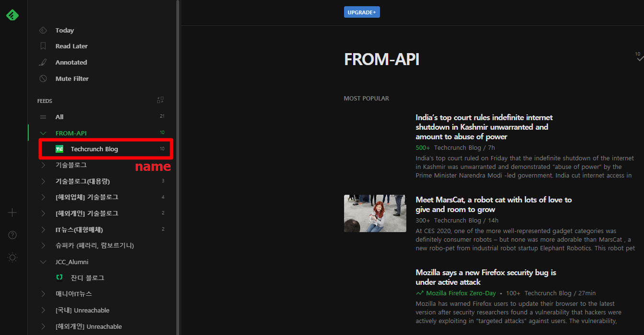Click the FROM-API page heading
644x335 pixels.
pyautogui.click(x=381, y=59)
